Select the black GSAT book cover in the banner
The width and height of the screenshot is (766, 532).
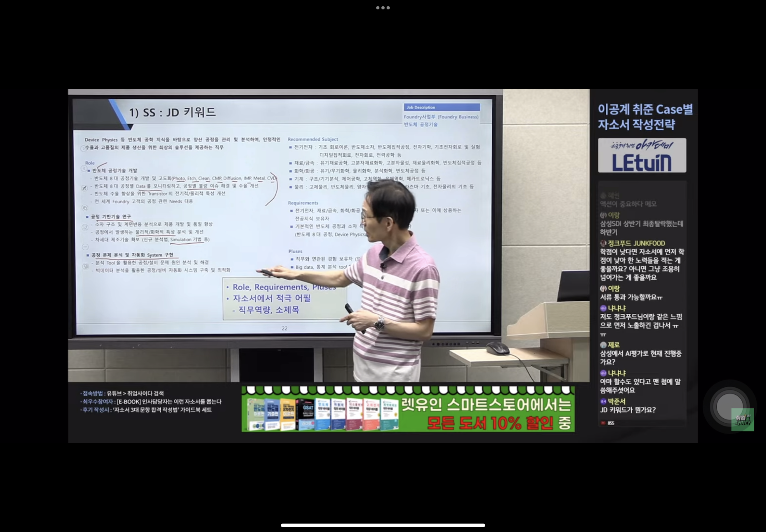point(305,414)
